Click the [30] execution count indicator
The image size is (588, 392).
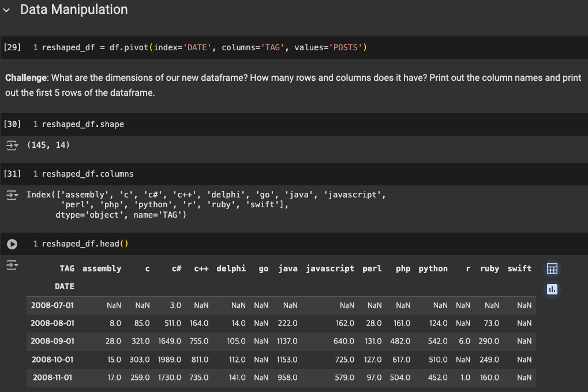tap(12, 124)
